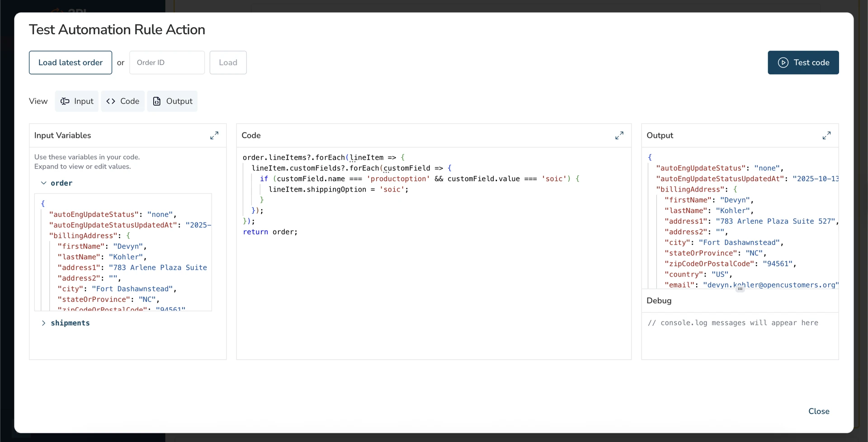Click the 'return order;' code line
The height and width of the screenshot is (442, 868).
tap(270, 232)
